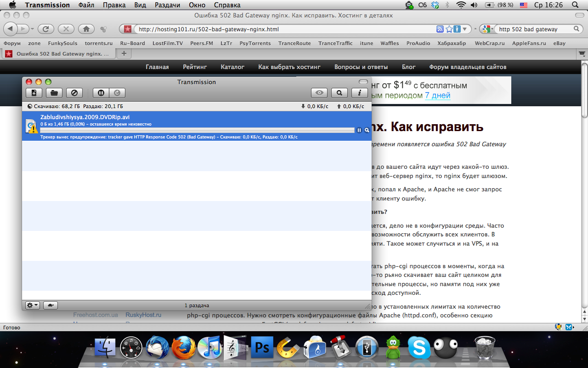
Task: Open the Раздачи menu
Action: tap(167, 5)
